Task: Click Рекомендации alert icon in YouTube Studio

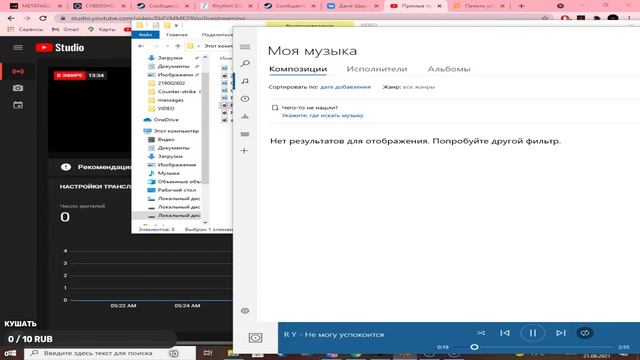Action: click(x=66, y=167)
